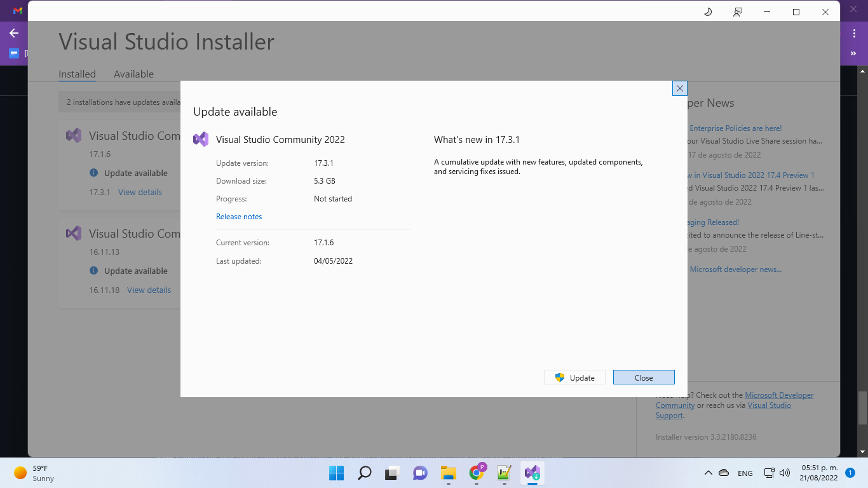Image resolution: width=868 pixels, height=488 pixels.
Task: Click the info icon beside 17.1.6 Update available
Action: 93,173
